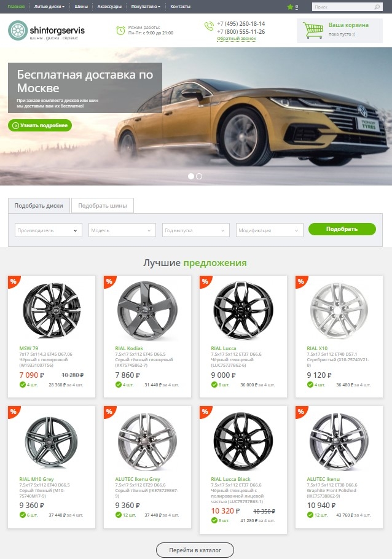Viewport: 392px width, 559px height.
Task: Open the Контакты menu item
Action: [x=180, y=6]
